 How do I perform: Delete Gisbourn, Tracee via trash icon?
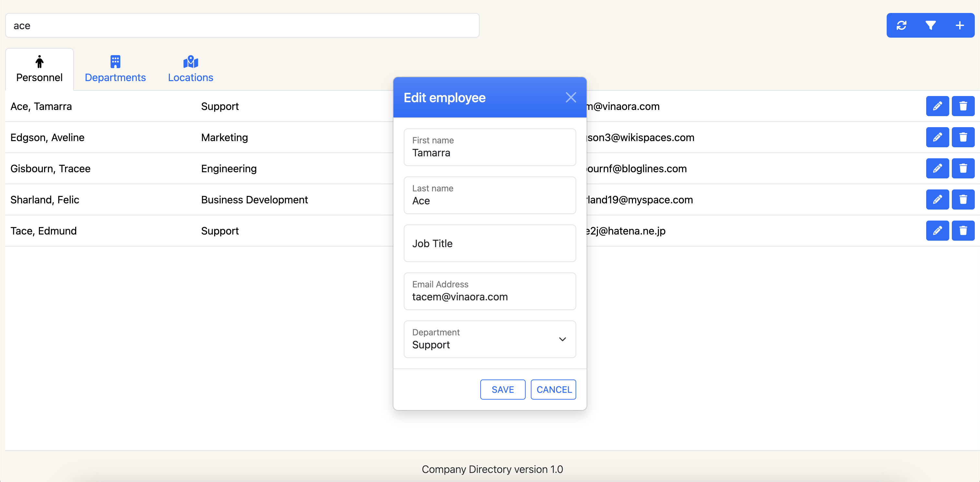pyautogui.click(x=963, y=168)
